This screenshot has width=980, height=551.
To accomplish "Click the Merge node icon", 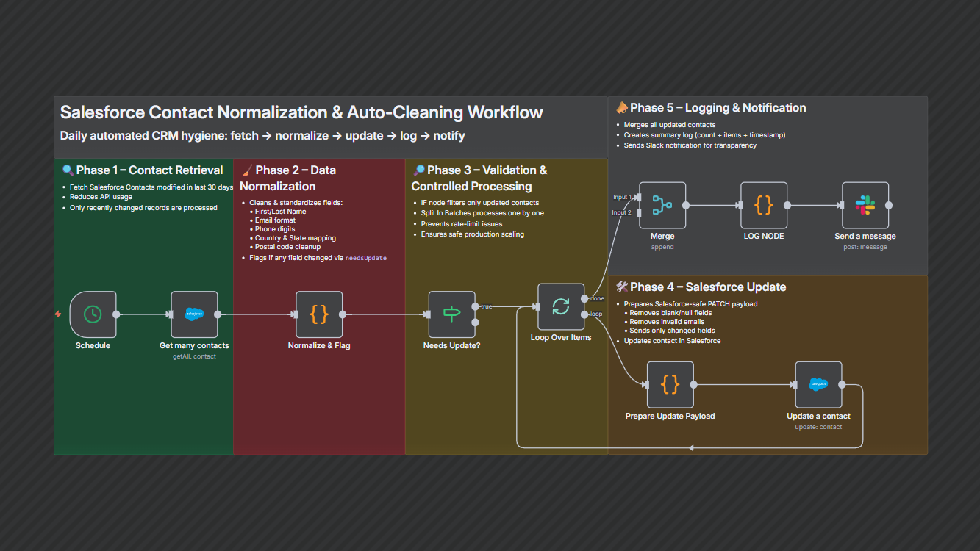I will tap(662, 206).
